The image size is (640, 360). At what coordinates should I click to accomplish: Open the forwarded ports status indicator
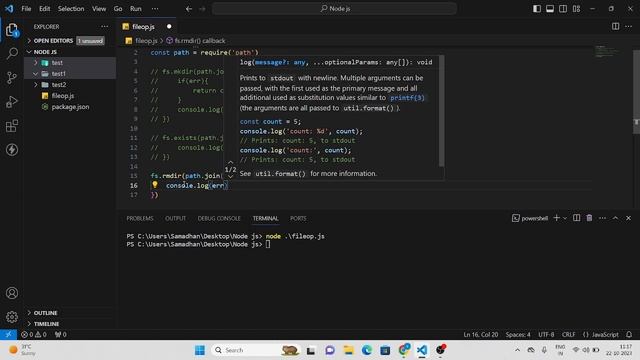[x=60, y=334]
